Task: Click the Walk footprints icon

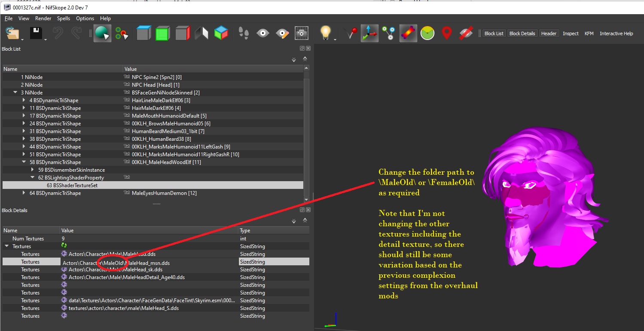Action: [x=244, y=33]
